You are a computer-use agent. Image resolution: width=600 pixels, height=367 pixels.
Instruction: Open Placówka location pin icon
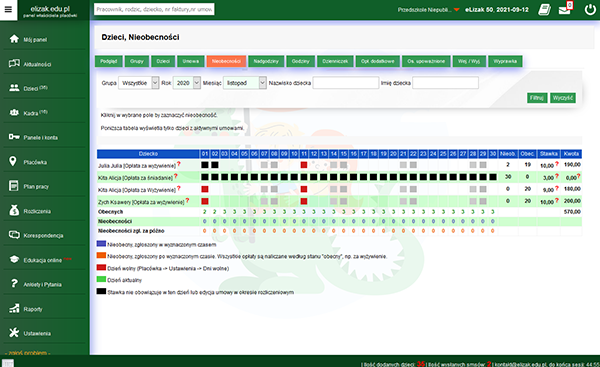pos(13,161)
